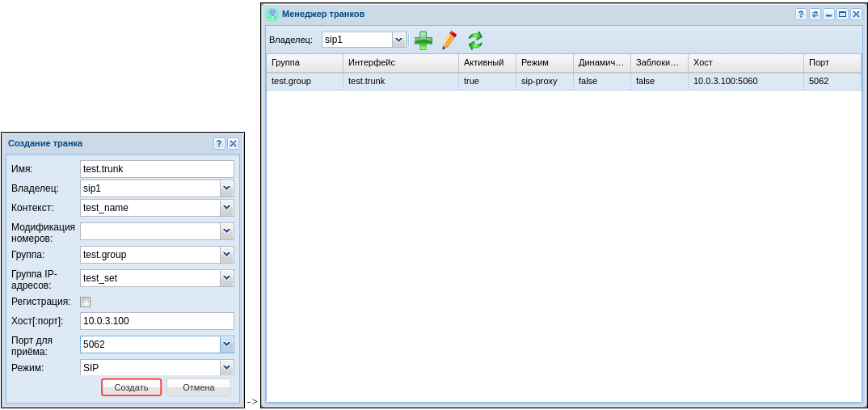Viewport: 868px width, 410px height.
Task: Expand the Модификация номеров dropdown
Action: [227, 231]
